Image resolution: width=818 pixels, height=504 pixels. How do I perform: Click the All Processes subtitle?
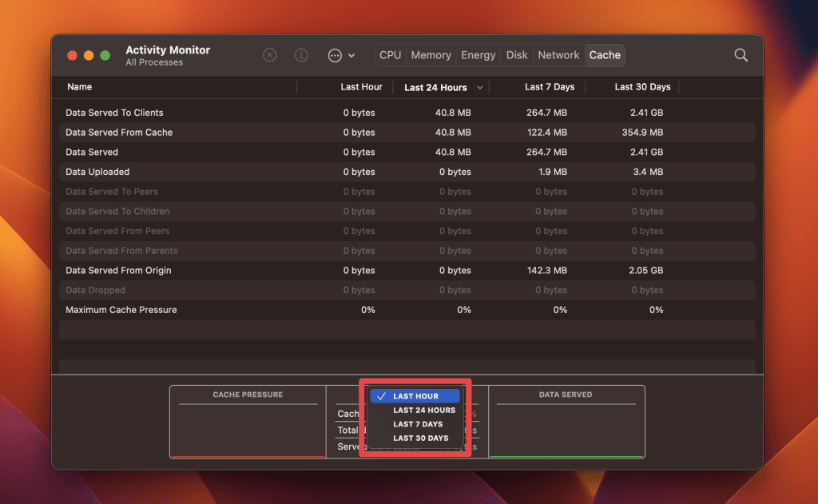(154, 62)
